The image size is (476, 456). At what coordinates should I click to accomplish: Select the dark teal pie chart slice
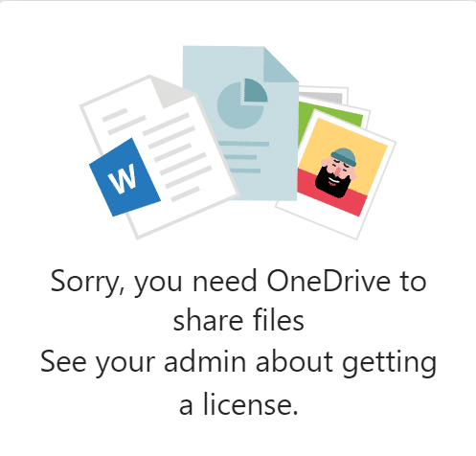(x=256, y=90)
